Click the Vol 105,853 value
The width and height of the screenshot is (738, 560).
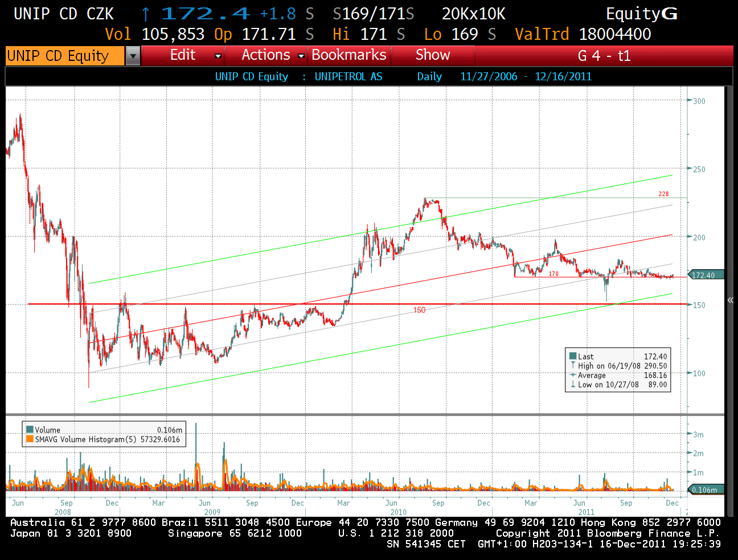point(154,34)
